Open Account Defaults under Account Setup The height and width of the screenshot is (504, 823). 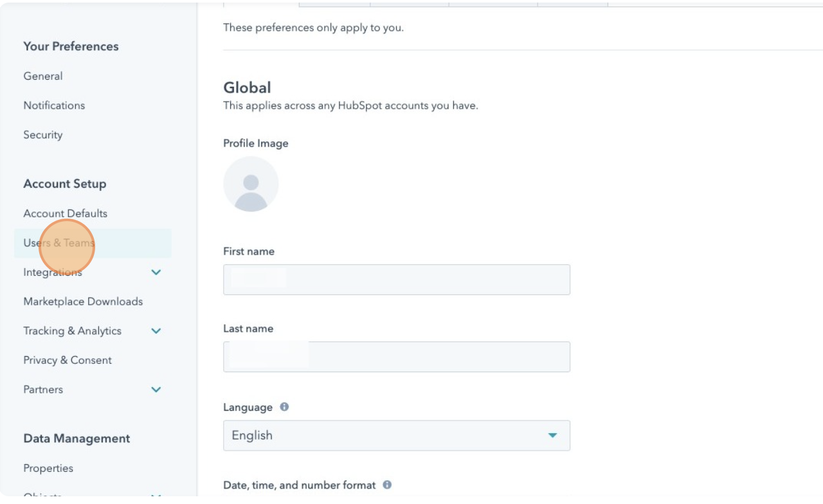65,213
